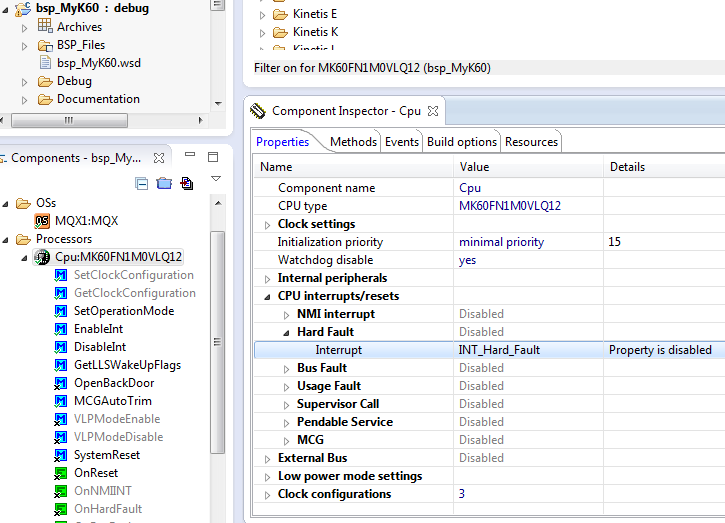
Task: Select the EnableInt method in tree
Action: pos(98,329)
